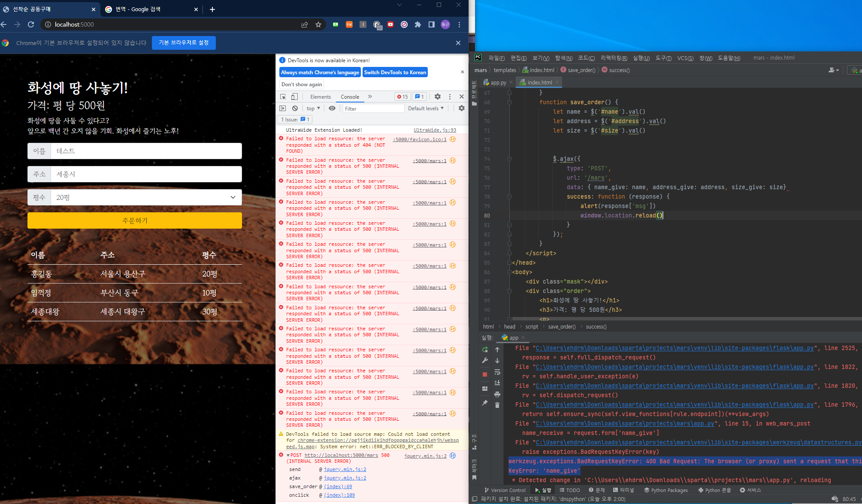Clear the DevTools console

[295, 108]
